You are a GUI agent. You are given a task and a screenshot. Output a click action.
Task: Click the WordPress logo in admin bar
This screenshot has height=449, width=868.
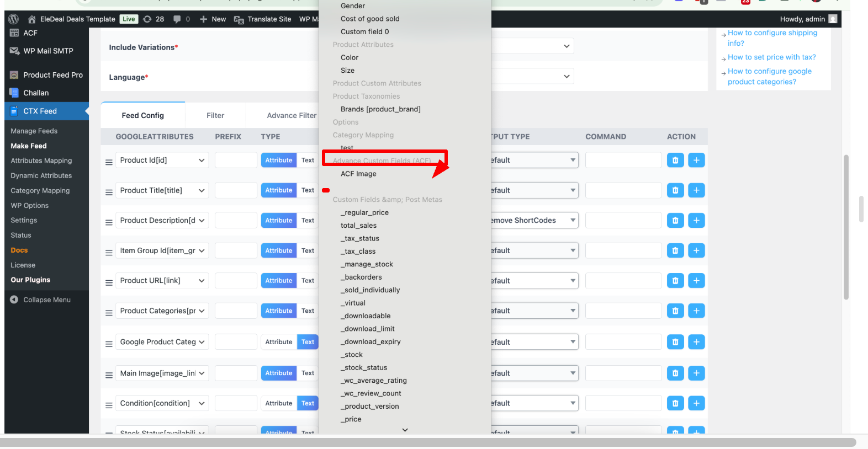14,19
